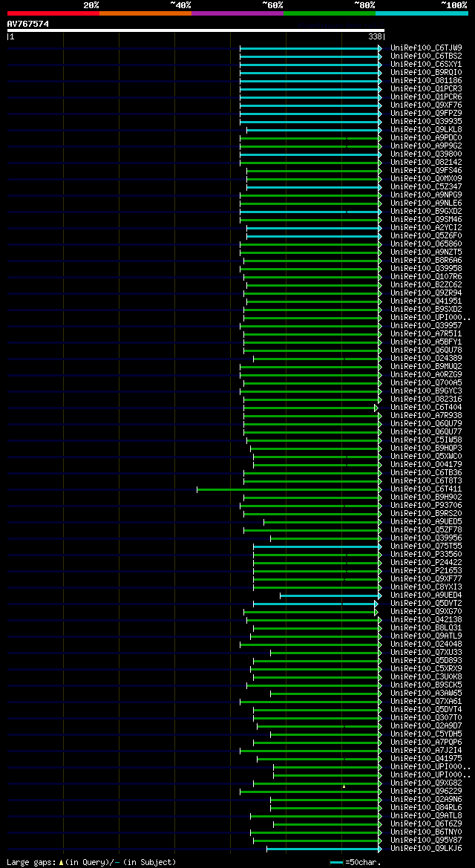Select the UniRef100_Q5Z6F0 label
This screenshot has width=475, height=868.
click(x=426, y=236)
